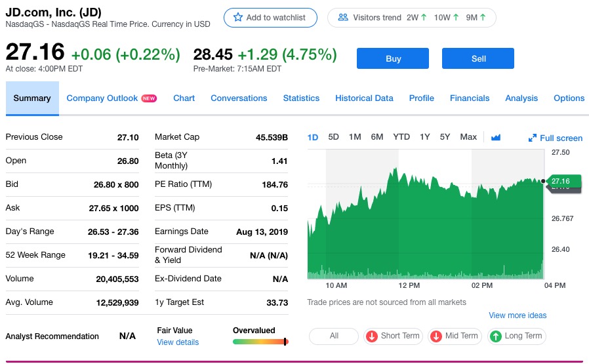Click the 1y Target Est value 33.73
The width and height of the screenshot is (589, 364).
277,303
